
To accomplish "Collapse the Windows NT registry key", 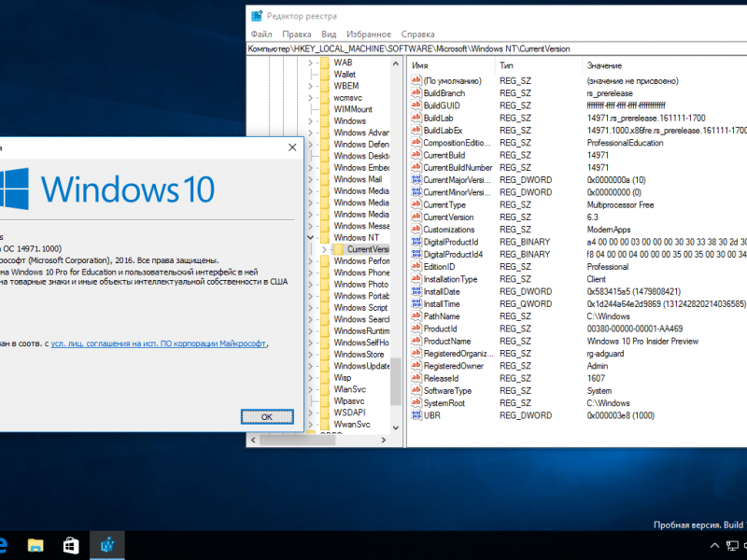I will [311, 237].
